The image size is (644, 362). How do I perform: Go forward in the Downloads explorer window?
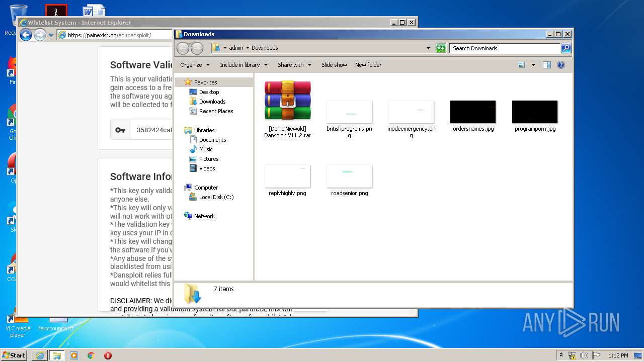(x=197, y=48)
